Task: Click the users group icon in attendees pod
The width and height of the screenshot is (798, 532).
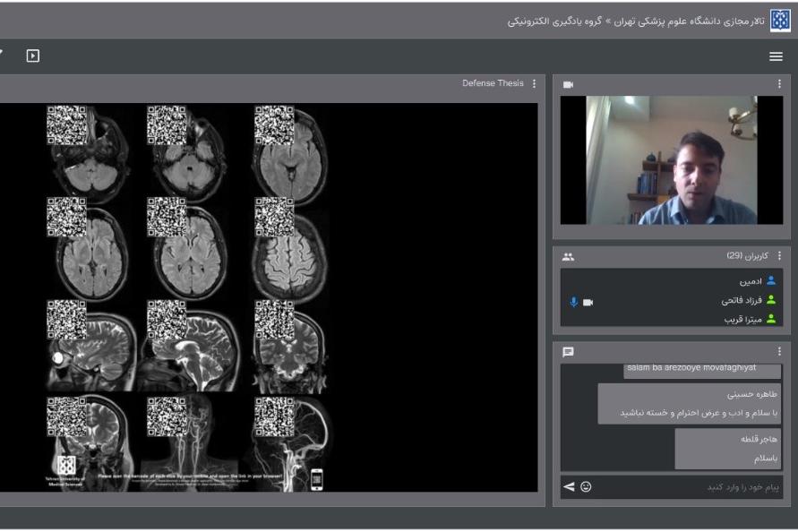Action: pos(568,256)
